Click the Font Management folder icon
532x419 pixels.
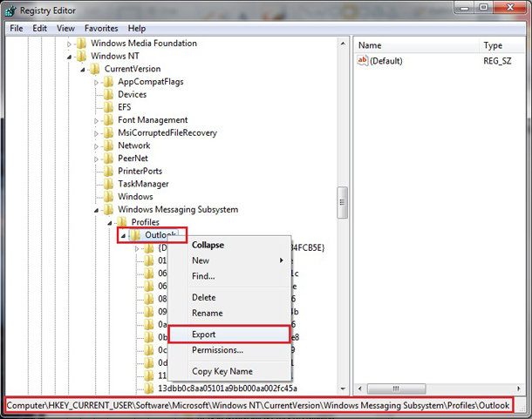pos(108,120)
